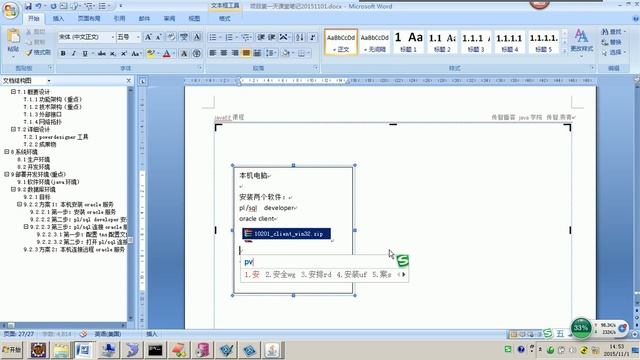Sort the selected text
640x360 pixels.
300,37
